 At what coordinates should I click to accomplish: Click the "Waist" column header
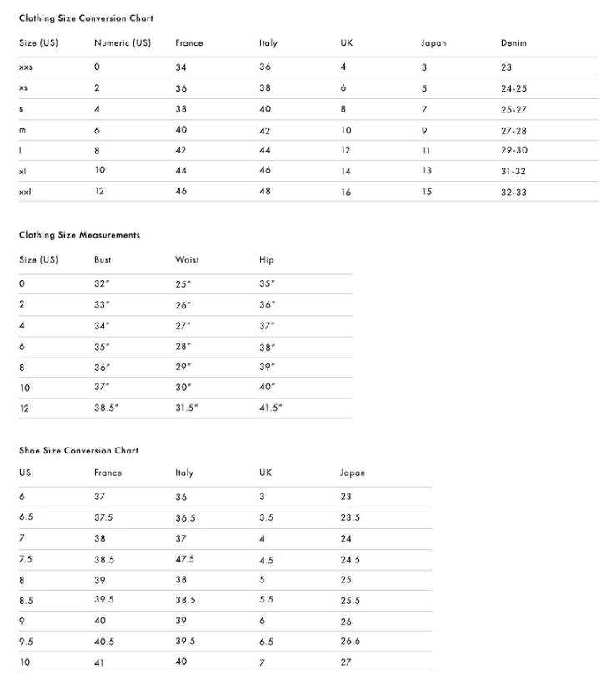(187, 260)
